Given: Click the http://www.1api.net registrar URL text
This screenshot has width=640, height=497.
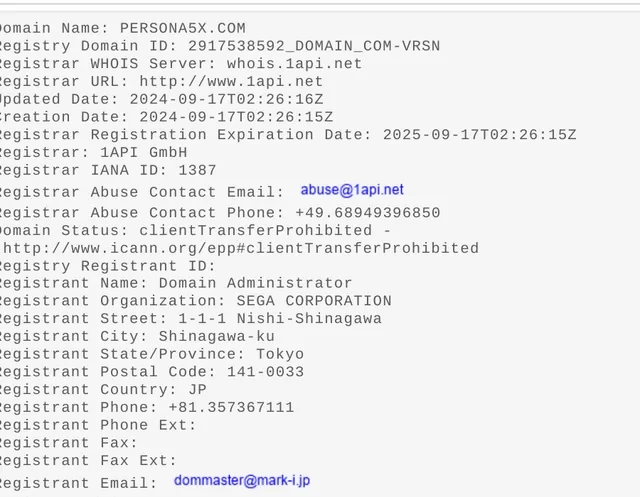Looking at the screenshot, I should 232,82.
